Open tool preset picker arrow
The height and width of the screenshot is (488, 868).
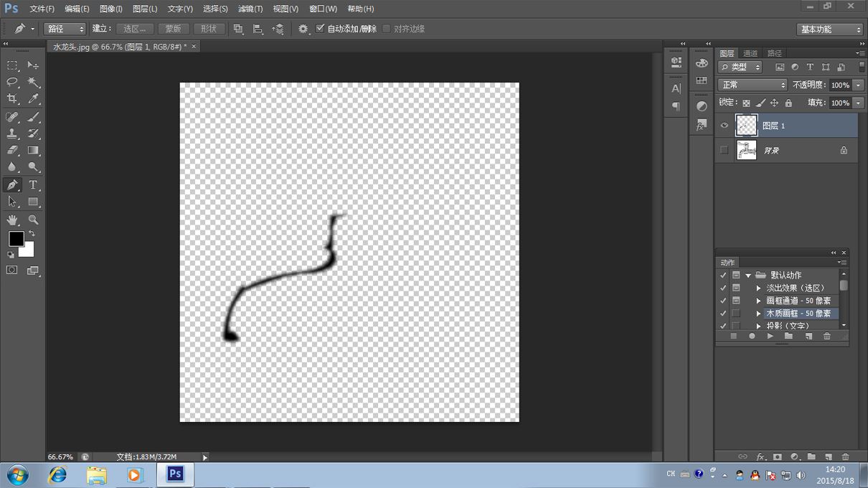[x=32, y=29]
